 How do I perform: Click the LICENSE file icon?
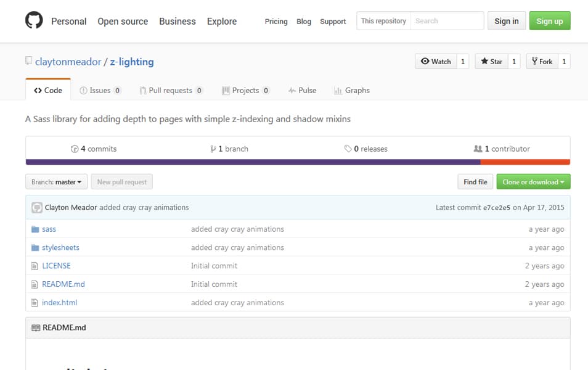click(x=35, y=266)
